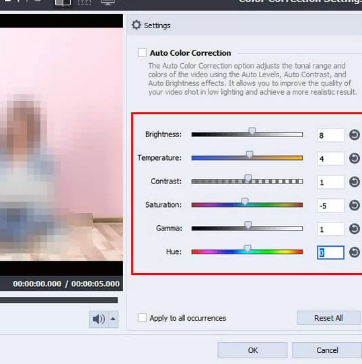Image resolution: width=362 pixels, height=364 pixels.
Task: Reset the Gamma value with its reset icon
Action: coord(354,229)
